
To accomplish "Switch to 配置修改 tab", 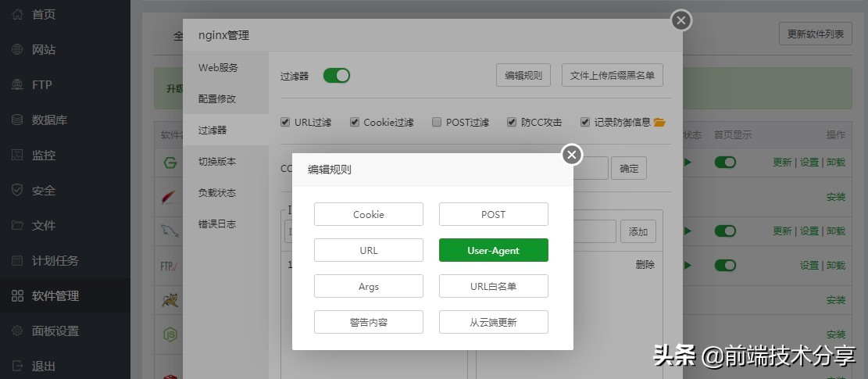I will (x=226, y=99).
